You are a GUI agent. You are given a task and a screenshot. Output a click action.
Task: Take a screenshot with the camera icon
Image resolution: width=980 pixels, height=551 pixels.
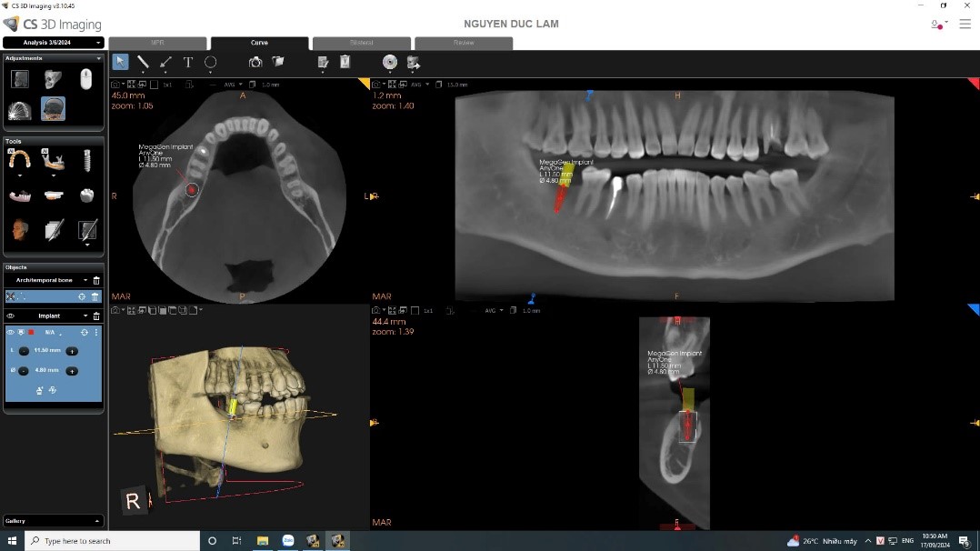[x=255, y=63]
